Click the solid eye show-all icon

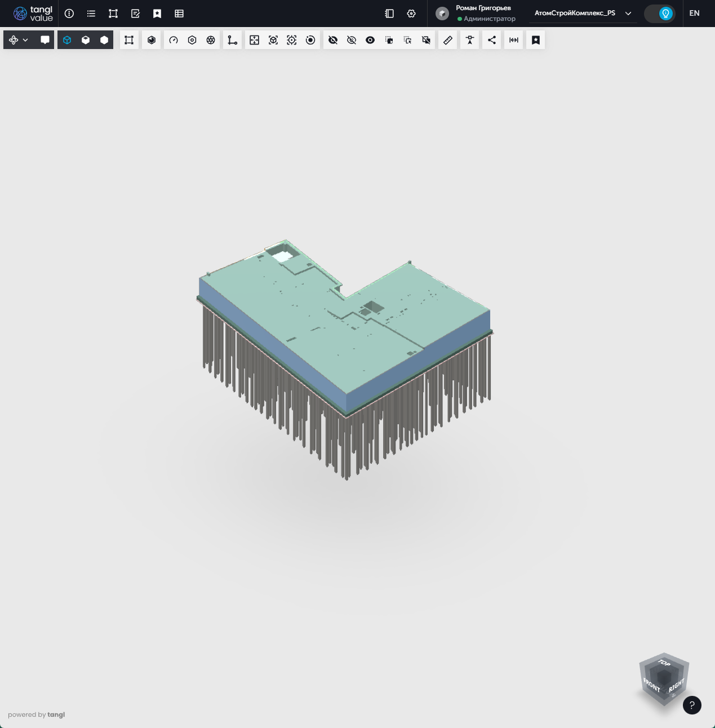point(370,40)
